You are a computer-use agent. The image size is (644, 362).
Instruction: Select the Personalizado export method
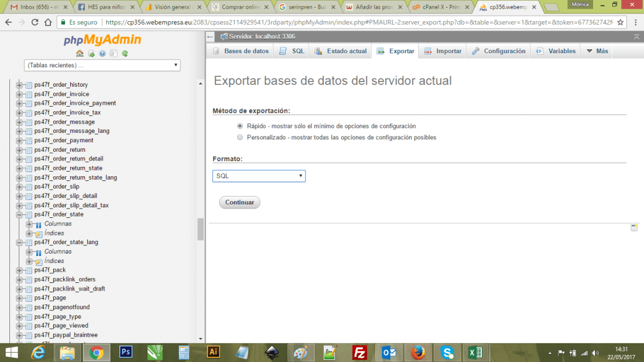240,138
